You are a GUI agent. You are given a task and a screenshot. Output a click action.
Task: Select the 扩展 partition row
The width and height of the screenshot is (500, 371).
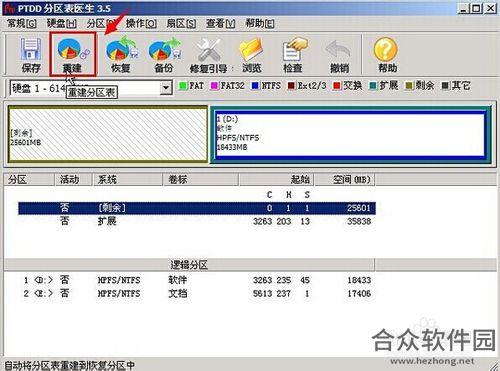pos(197,221)
